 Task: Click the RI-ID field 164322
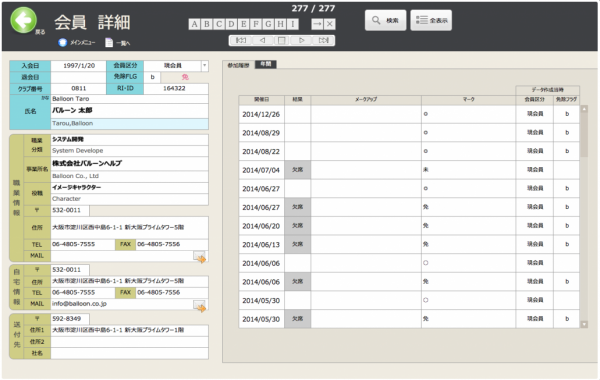[176, 88]
